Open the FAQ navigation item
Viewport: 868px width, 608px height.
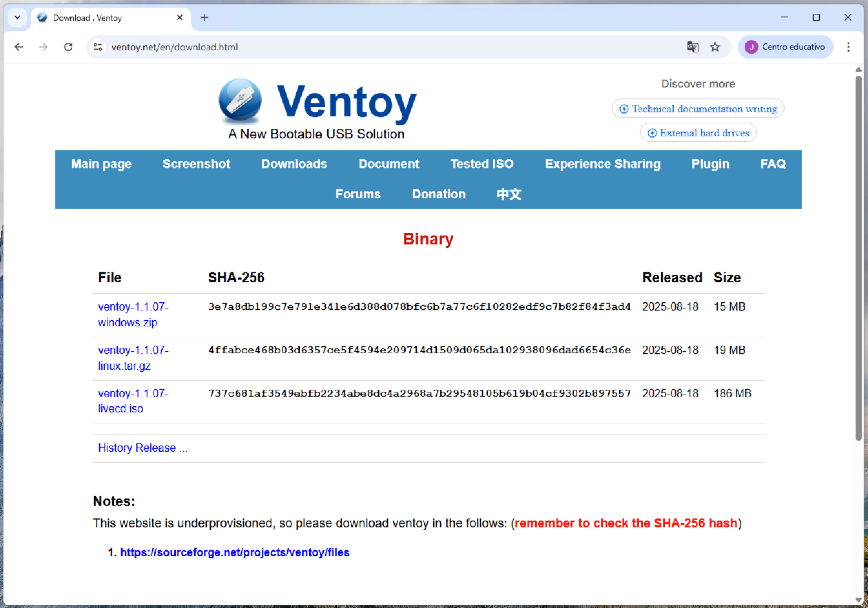pyautogui.click(x=773, y=164)
